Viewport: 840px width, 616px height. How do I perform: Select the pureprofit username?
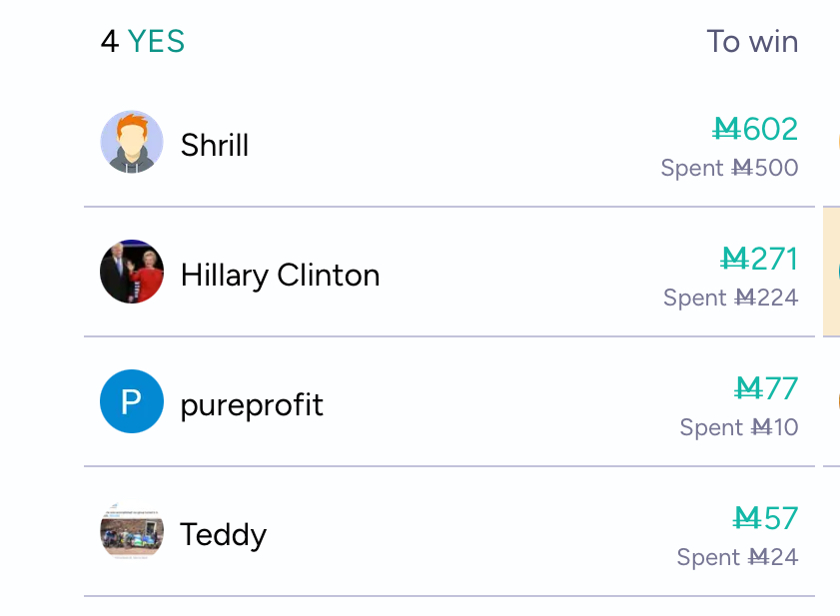pos(252,405)
